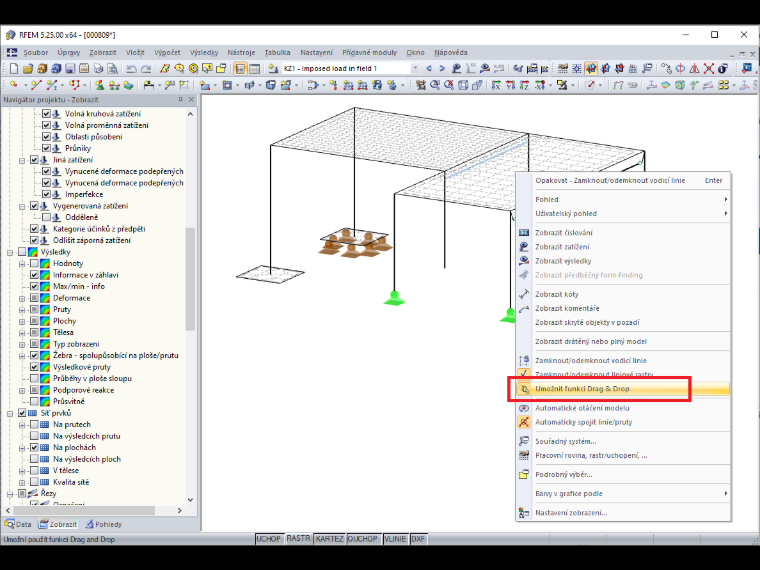Switch to the Data navigator tab
This screenshot has height=570, width=760.
pos(18,524)
